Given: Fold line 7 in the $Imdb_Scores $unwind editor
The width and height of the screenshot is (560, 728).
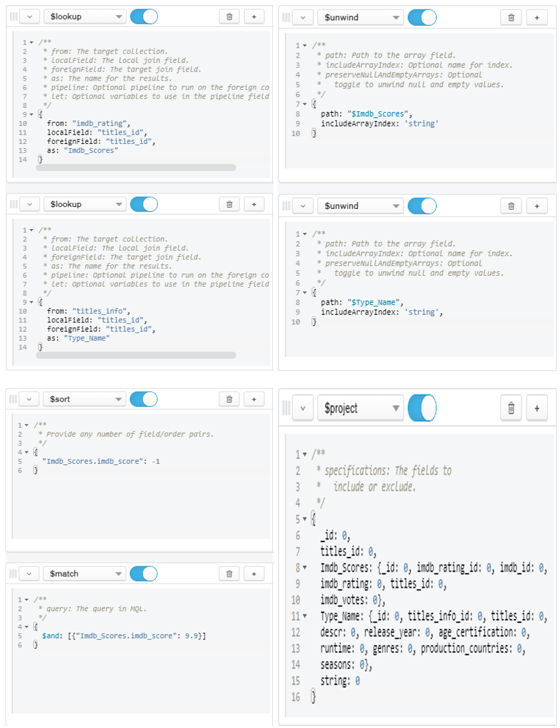Looking at the screenshot, I should click(305, 104).
